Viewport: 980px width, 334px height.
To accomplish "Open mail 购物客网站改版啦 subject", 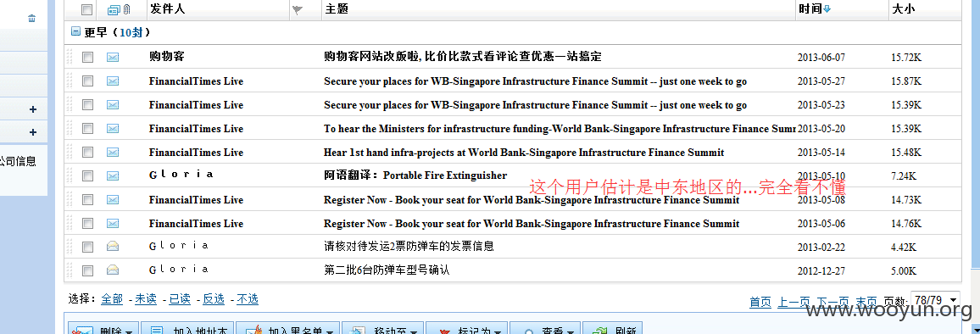I will (463, 57).
